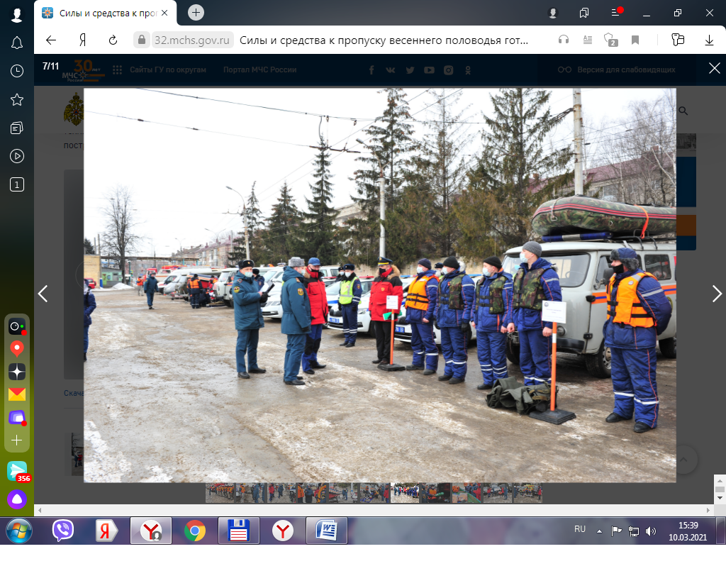Open the Windows Start menu
The width and height of the screenshot is (726, 588).
coord(19,530)
